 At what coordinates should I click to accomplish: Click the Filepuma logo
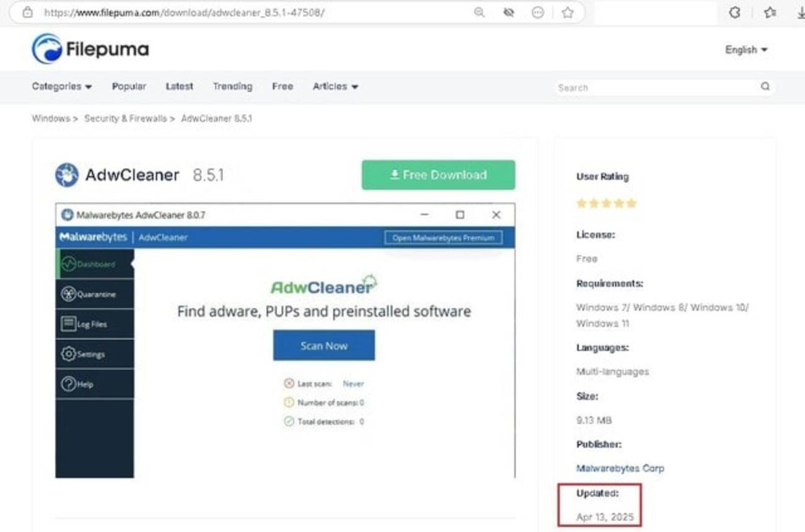coord(90,49)
